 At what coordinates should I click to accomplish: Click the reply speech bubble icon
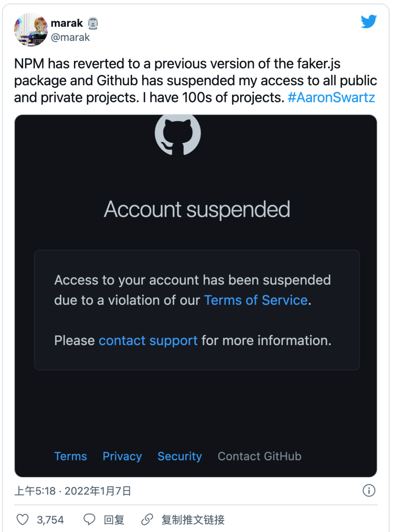(x=89, y=519)
